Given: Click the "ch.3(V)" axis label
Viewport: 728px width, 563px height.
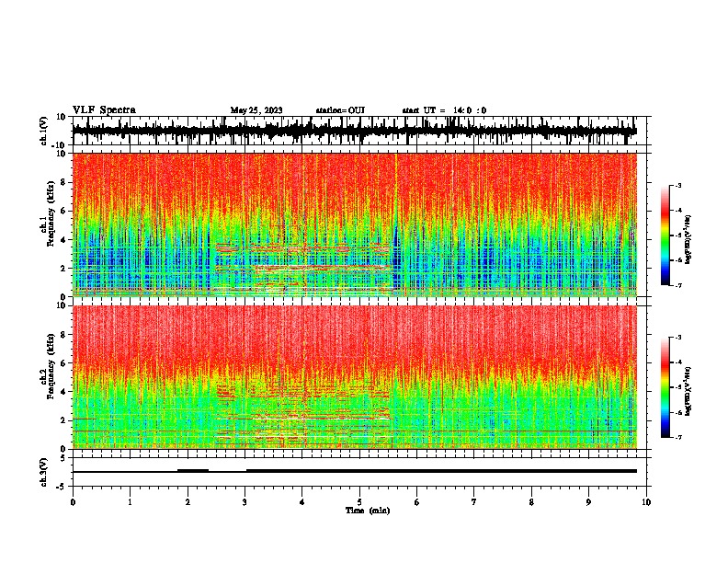Looking at the screenshot, I should coord(44,472).
